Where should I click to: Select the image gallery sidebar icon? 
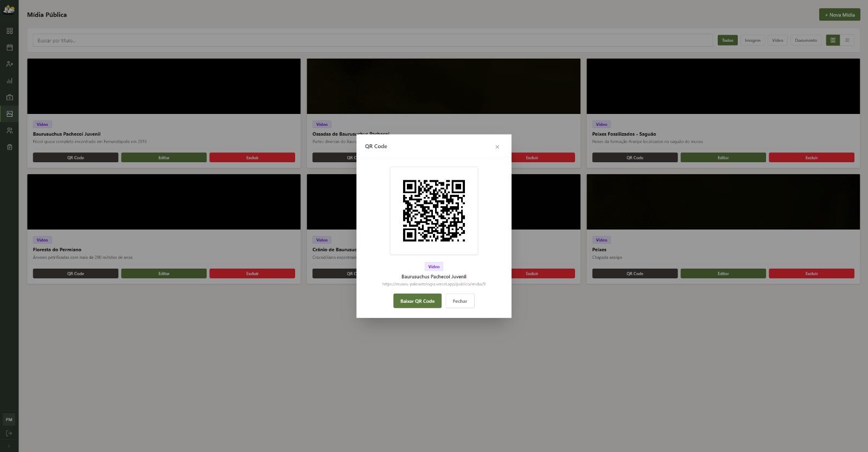(9, 114)
